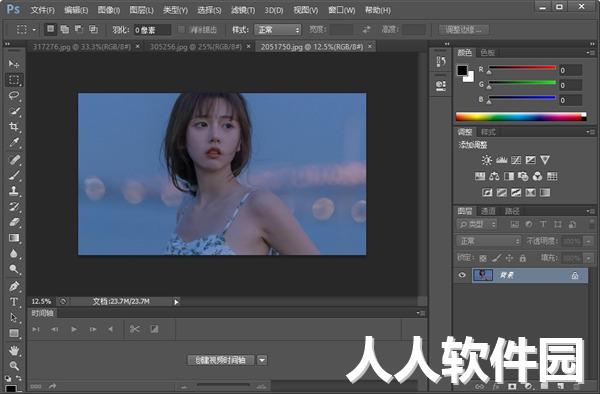Toggle lock image pixels brush
The image size is (600, 394).
pos(496,258)
